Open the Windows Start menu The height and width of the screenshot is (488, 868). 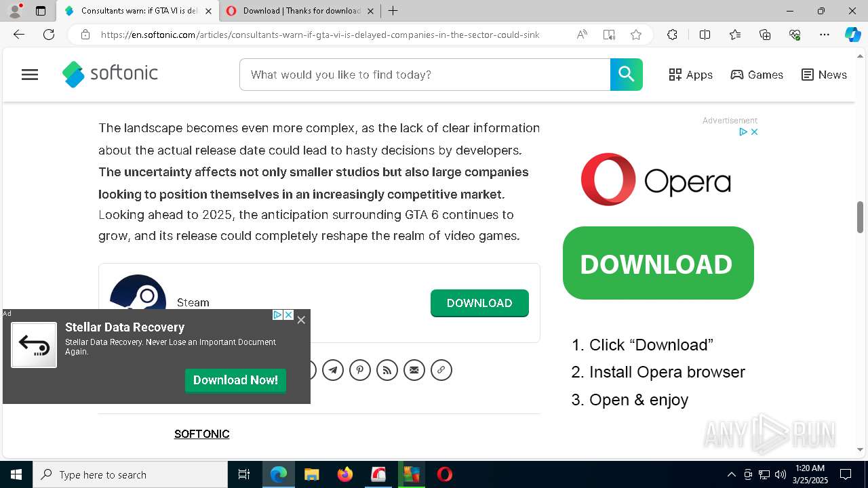coord(16,474)
